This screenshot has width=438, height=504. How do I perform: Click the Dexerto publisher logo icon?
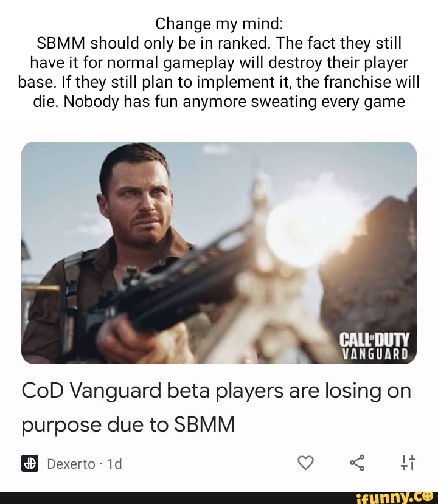(30, 463)
